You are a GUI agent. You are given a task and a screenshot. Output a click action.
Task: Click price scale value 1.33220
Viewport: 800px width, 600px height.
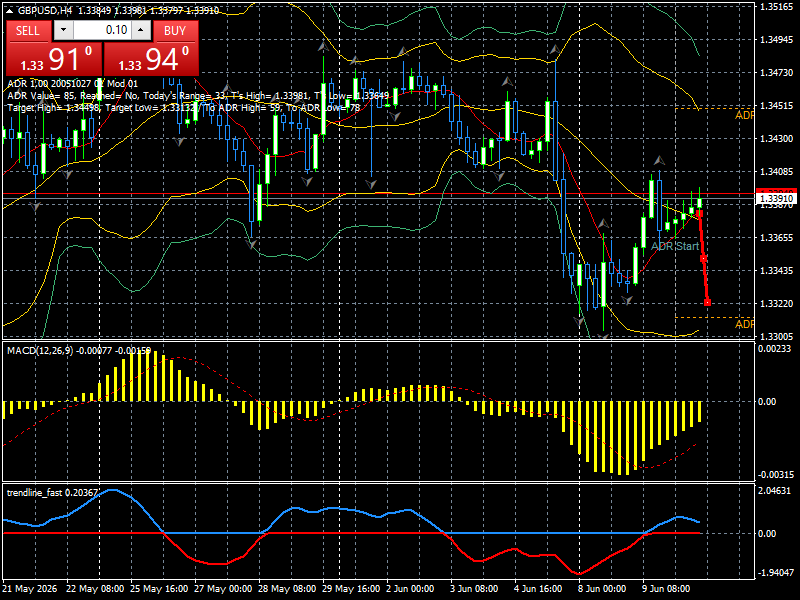coord(776,304)
